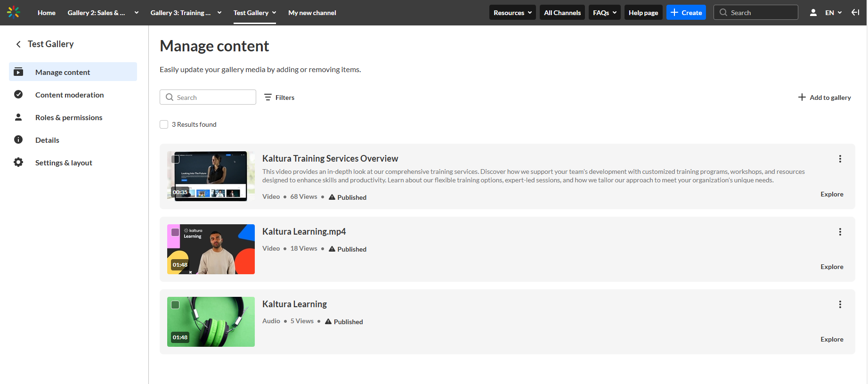Click Explore for Kaltura Training Services Overview
868x384 pixels.
pos(832,194)
